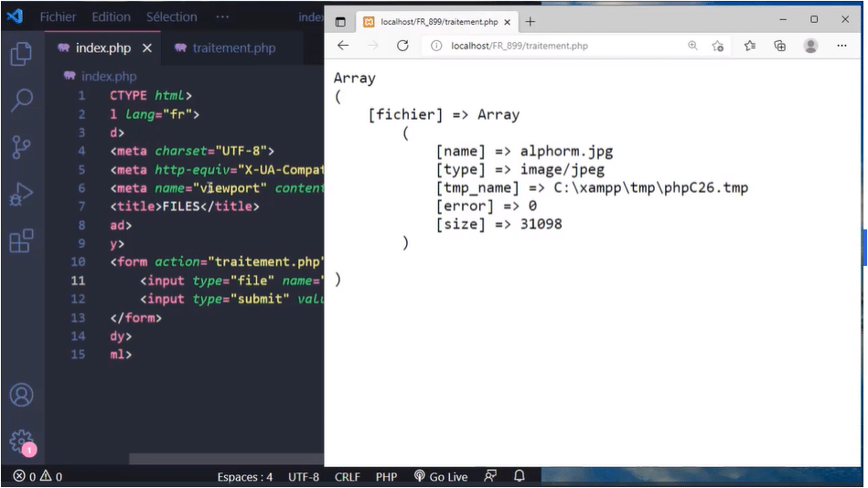868x488 pixels.
Task: Click errors and warnings status indicator
Action: (x=38, y=476)
